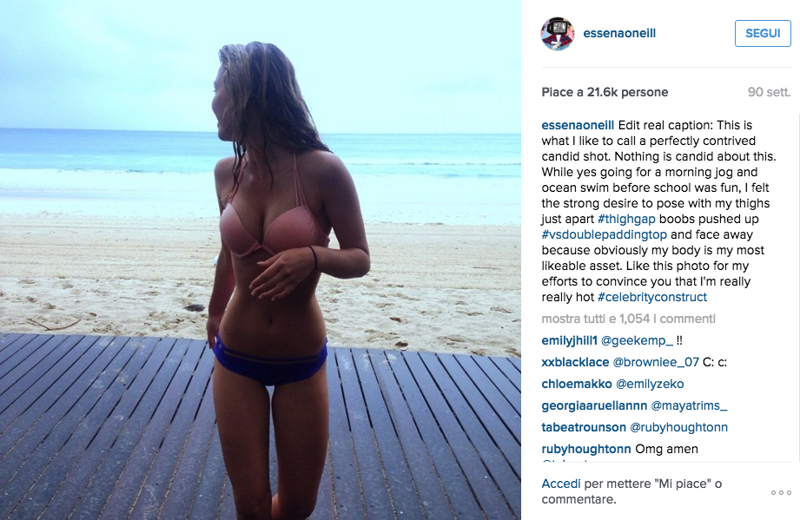Screen dimensions: 800x520
Task: Open the @browniee_07 mention
Action: pos(656,362)
